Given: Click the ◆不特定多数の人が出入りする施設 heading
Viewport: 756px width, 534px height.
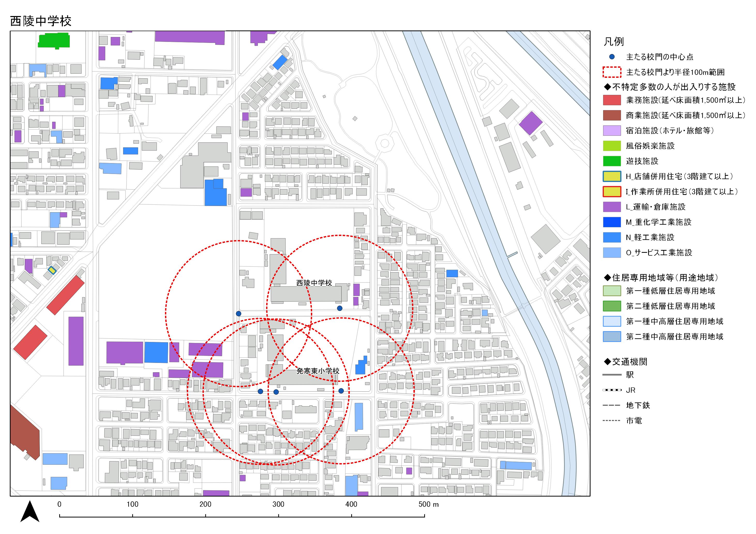Looking at the screenshot, I should coord(669,87).
